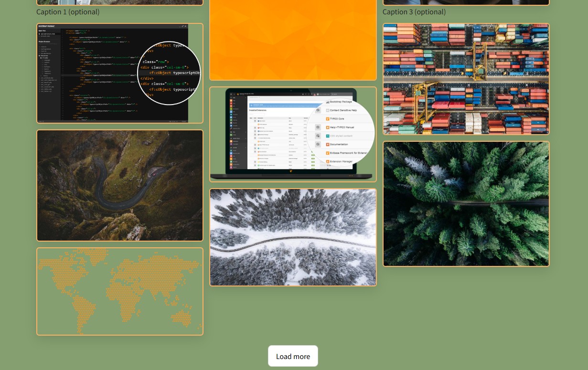Click 'Extension Manager' in the laptop magnifier

click(x=341, y=162)
